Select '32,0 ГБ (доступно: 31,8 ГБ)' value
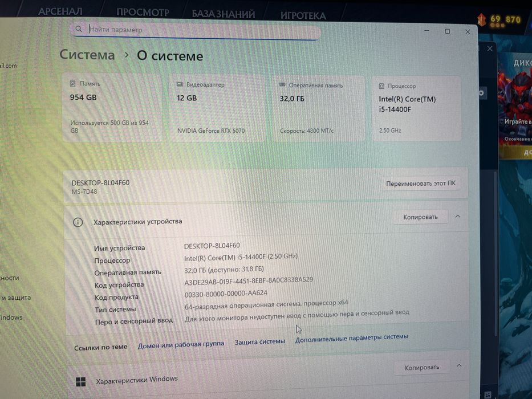Image resolution: width=532 pixels, height=399 pixels. coord(224,270)
